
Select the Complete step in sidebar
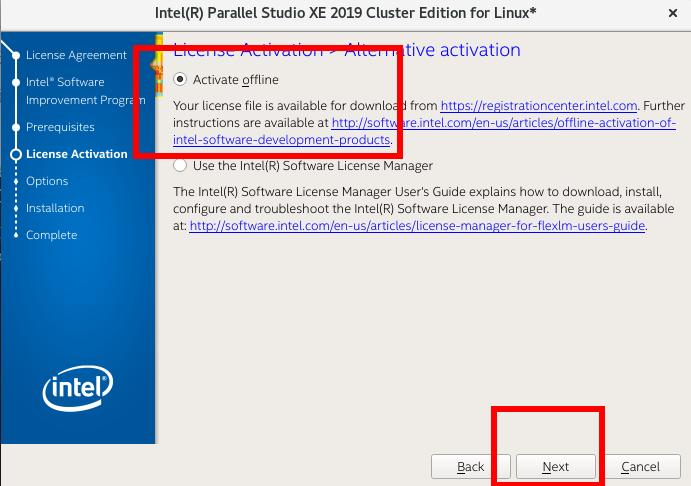pyautogui.click(x=51, y=235)
